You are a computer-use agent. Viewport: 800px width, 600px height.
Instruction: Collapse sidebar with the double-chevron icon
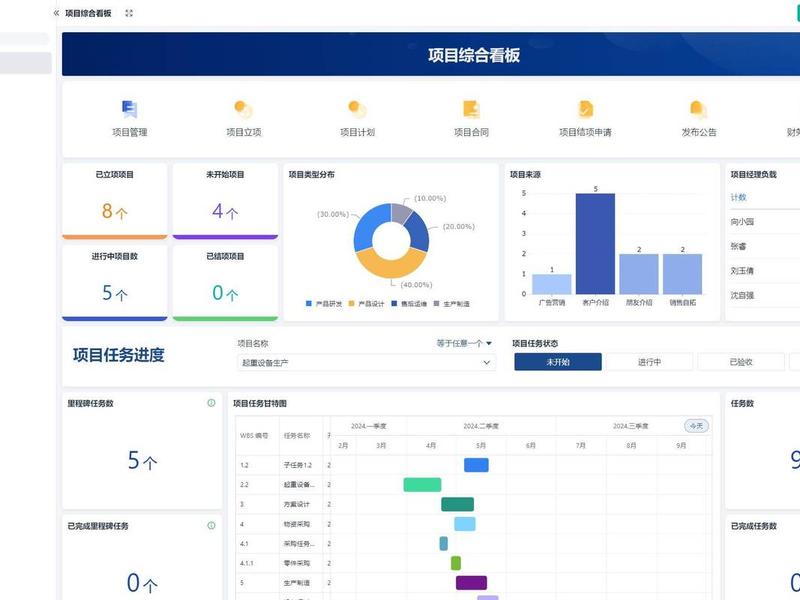pyautogui.click(x=56, y=13)
